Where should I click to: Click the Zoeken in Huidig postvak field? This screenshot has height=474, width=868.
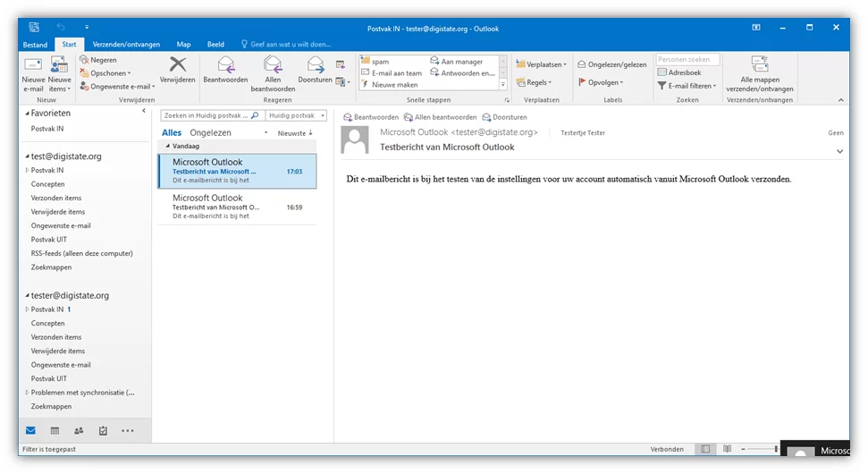coord(212,115)
